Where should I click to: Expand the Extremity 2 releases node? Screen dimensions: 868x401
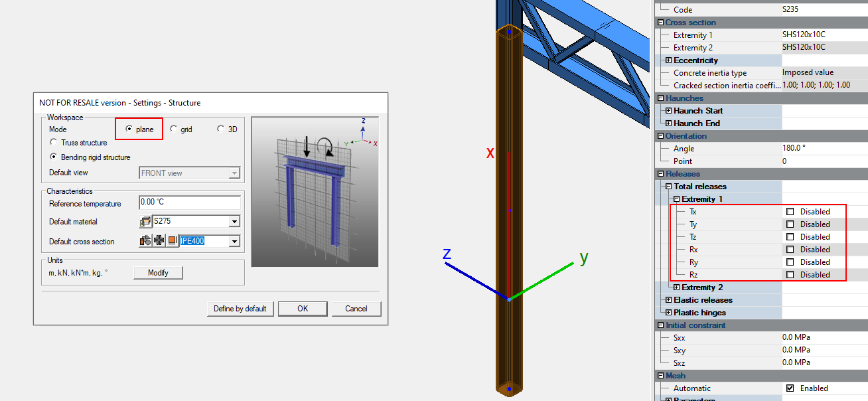point(677,287)
